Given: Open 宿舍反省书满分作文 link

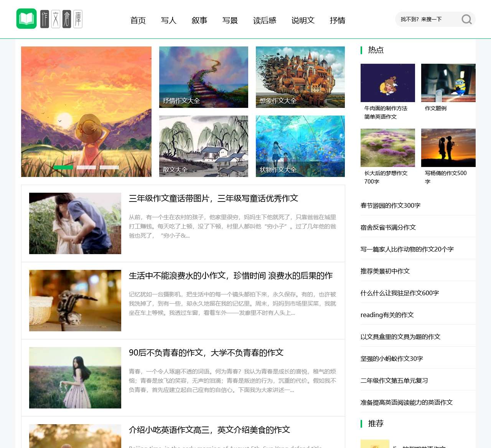Looking at the screenshot, I should pos(388,227).
